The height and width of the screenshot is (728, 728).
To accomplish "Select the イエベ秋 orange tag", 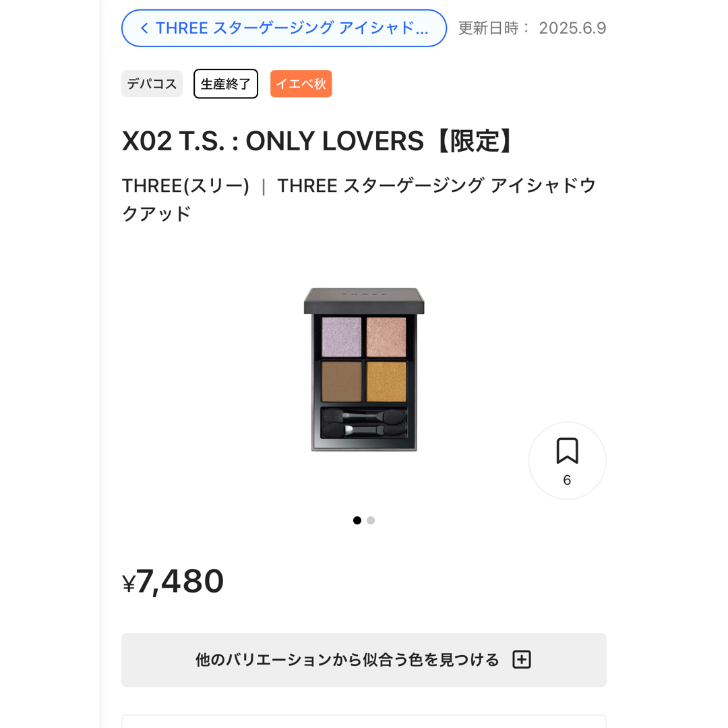I will (x=301, y=84).
